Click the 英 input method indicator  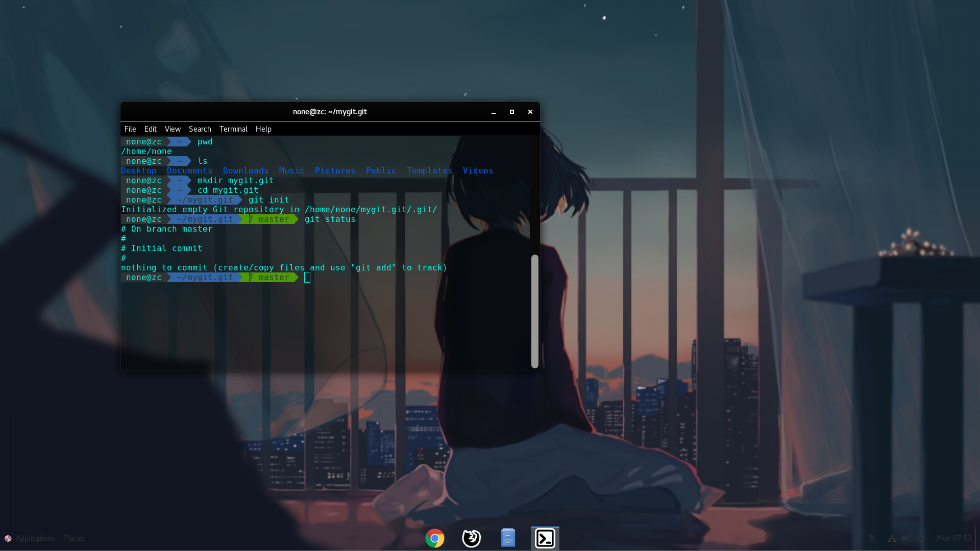[x=872, y=538]
